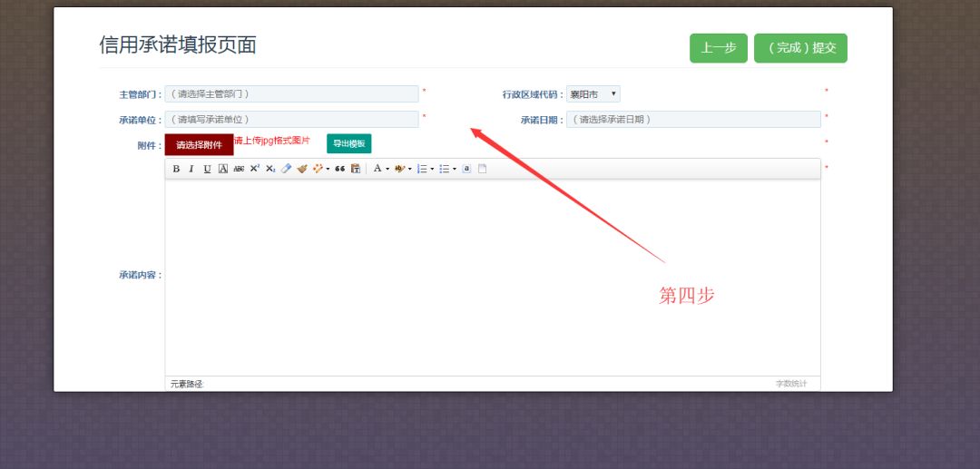
Task: Click the eraser clear-format icon
Action: [x=286, y=169]
